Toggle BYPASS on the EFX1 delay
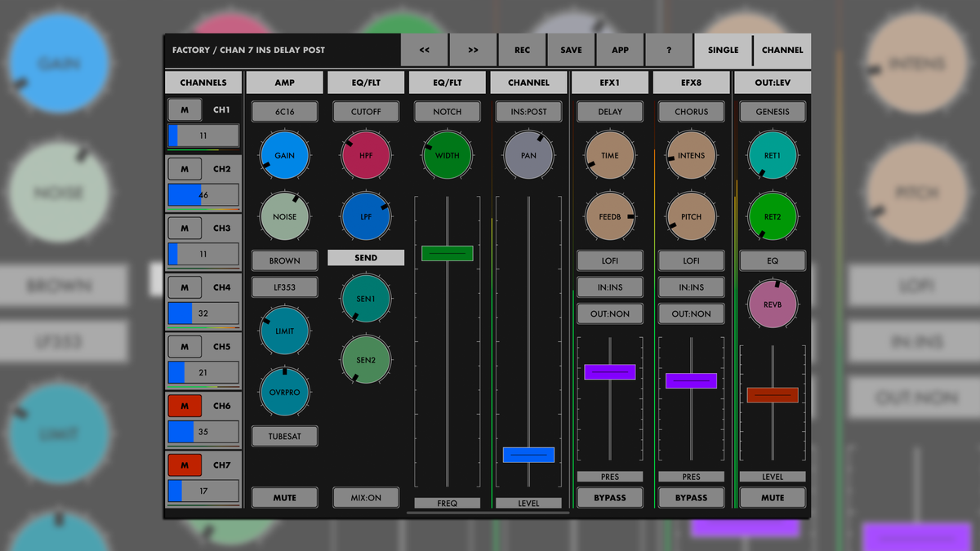Image resolution: width=980 pixels, height=551 pixels. tap(609, 496)
